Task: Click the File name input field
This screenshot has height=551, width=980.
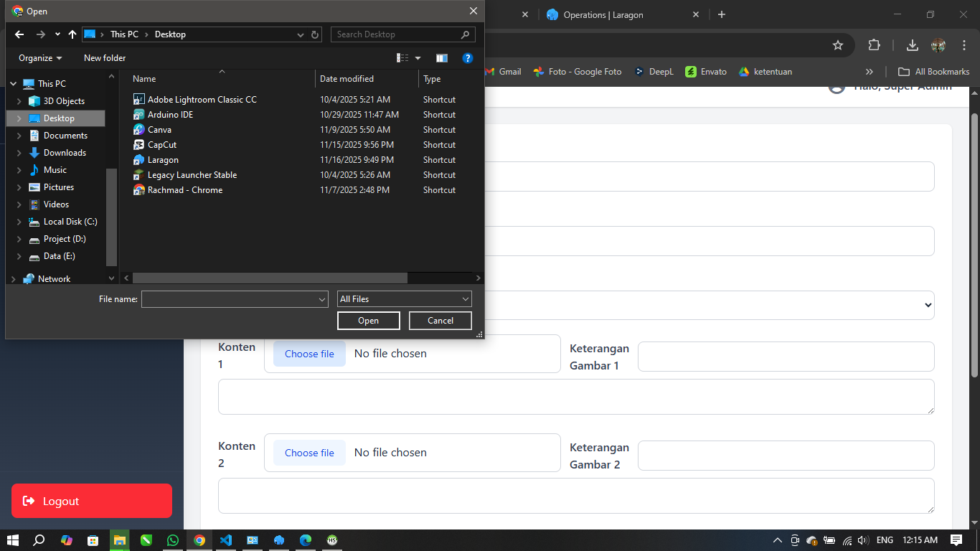Action: (x=229, y=299)
